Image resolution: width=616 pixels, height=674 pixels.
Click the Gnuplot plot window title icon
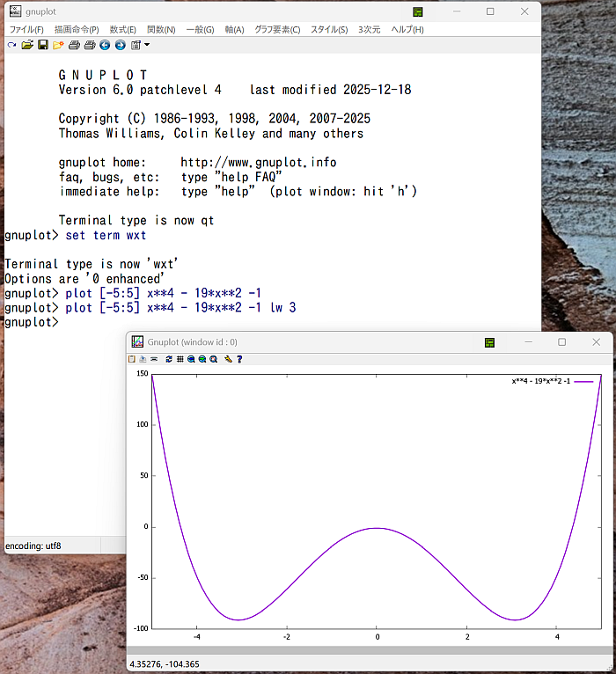(x=137, y=341)
